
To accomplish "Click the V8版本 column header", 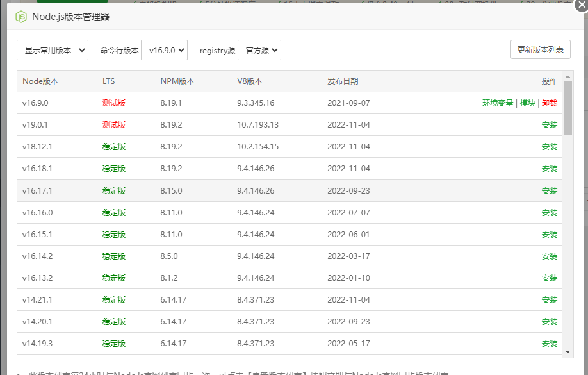I will pyautogui.click(x=250, y=81).
